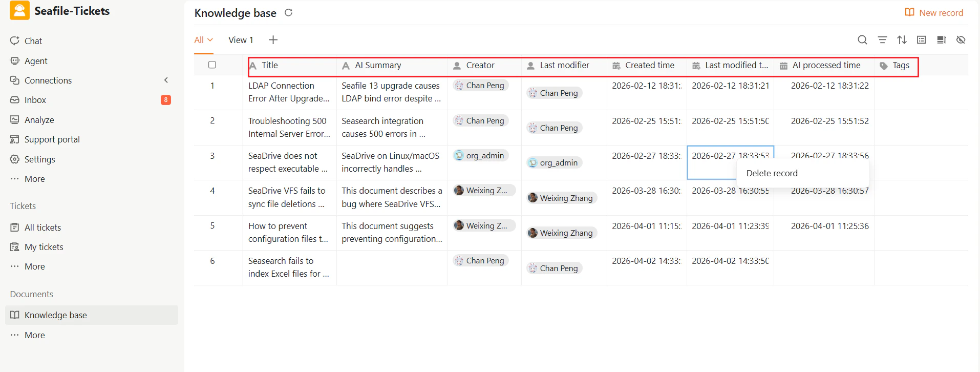Click the Last modified time column header
Image resolution: width=980 pixels, height=372 pixels.
click(x=730, y=66)
